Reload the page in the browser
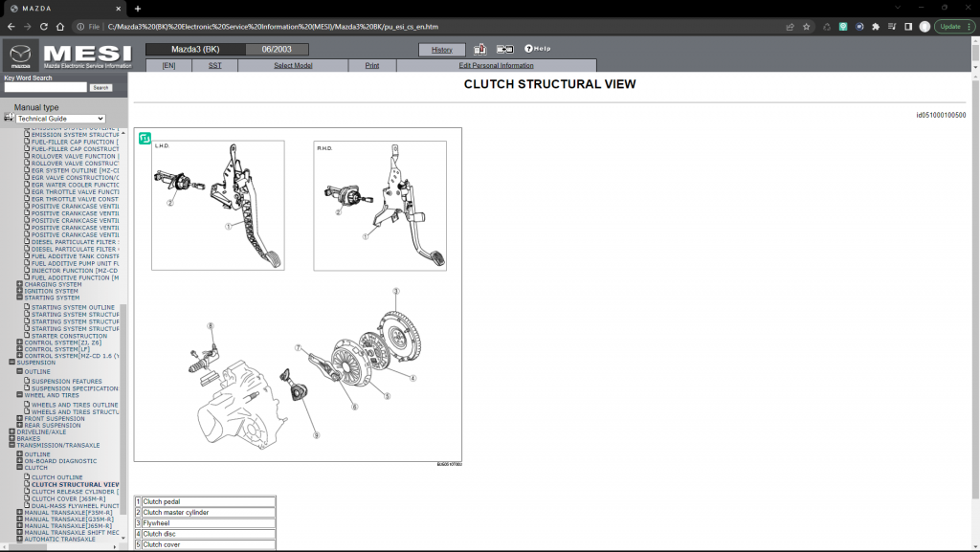980x552 pixels. (42, 27)
